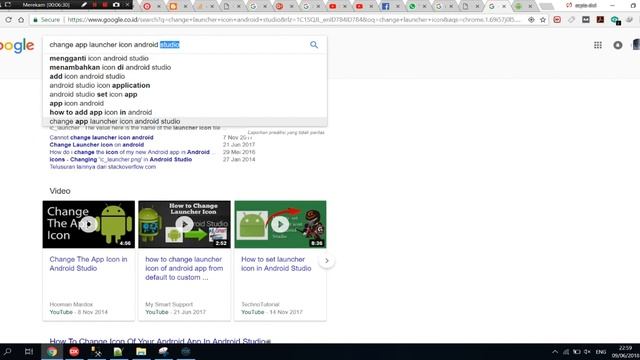Switch to the green Android icon tab
Screen dimensions: 640x360
(518, 6)
